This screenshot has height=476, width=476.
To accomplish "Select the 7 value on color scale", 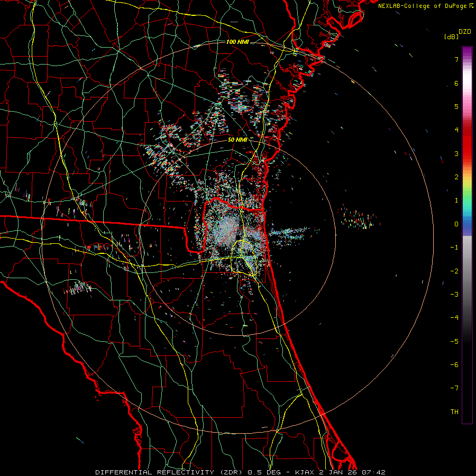I will tap(456, 59).
